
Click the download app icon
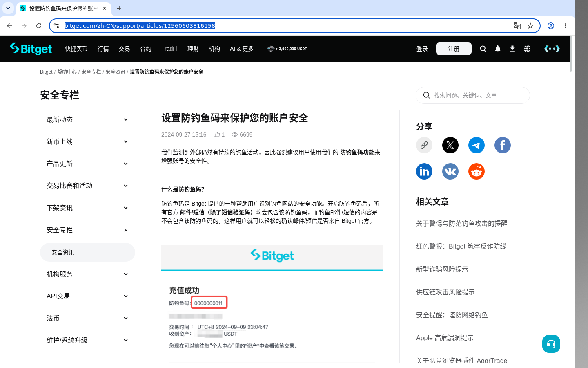(x=512, y=49)
